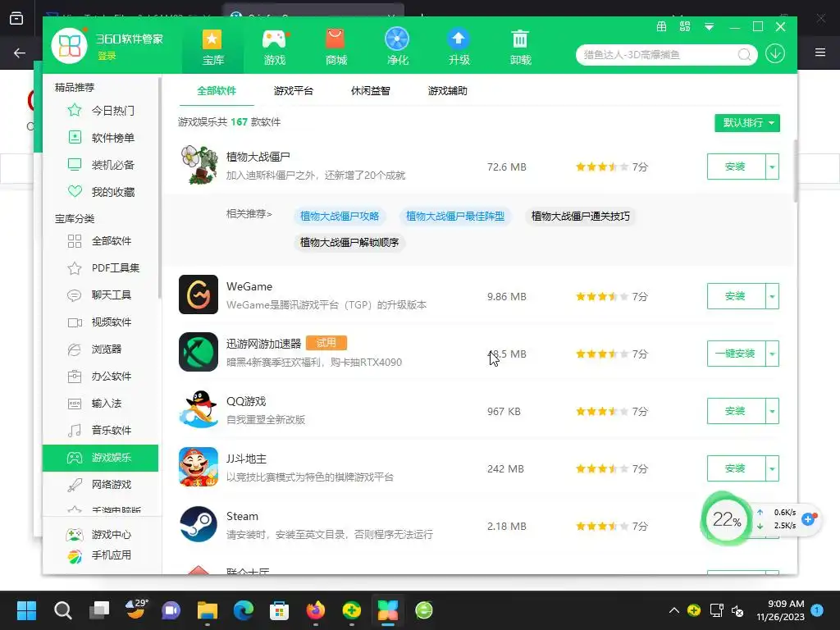840x630 pixels.
Task: Click the plus icon on speed widget
Action: pos(808,518)
